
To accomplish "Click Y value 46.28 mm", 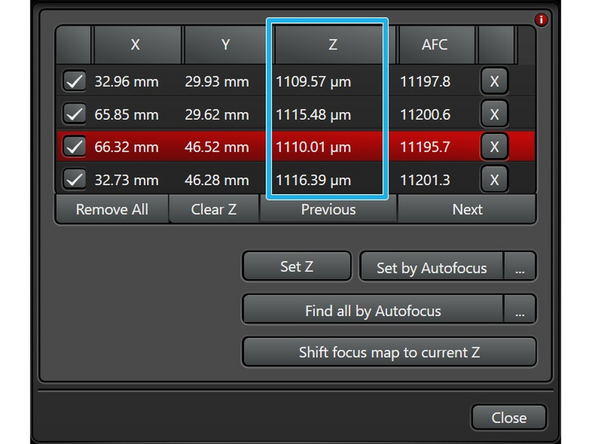I will (x=217, y=180).
